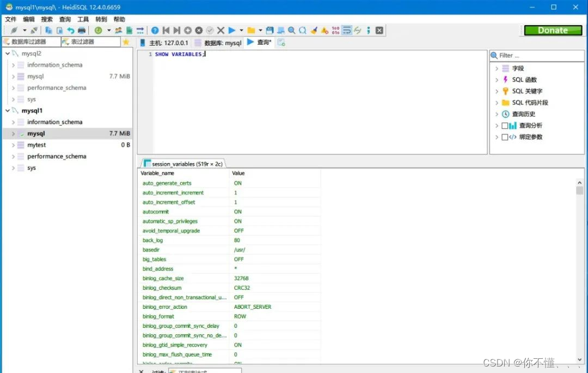This screenshot has height=373, width=588.
Task: Go to the first row icon
Action: [166, 30]
